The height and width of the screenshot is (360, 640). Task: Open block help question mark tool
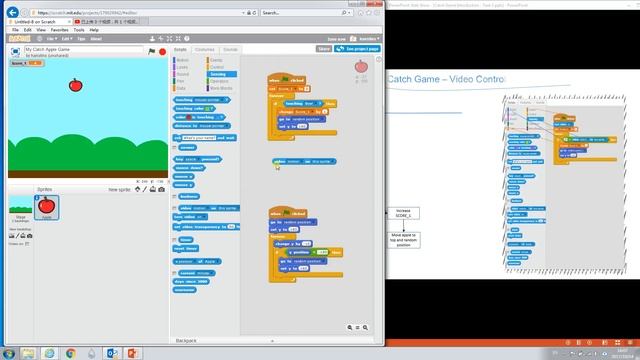(x=187, y=39)
